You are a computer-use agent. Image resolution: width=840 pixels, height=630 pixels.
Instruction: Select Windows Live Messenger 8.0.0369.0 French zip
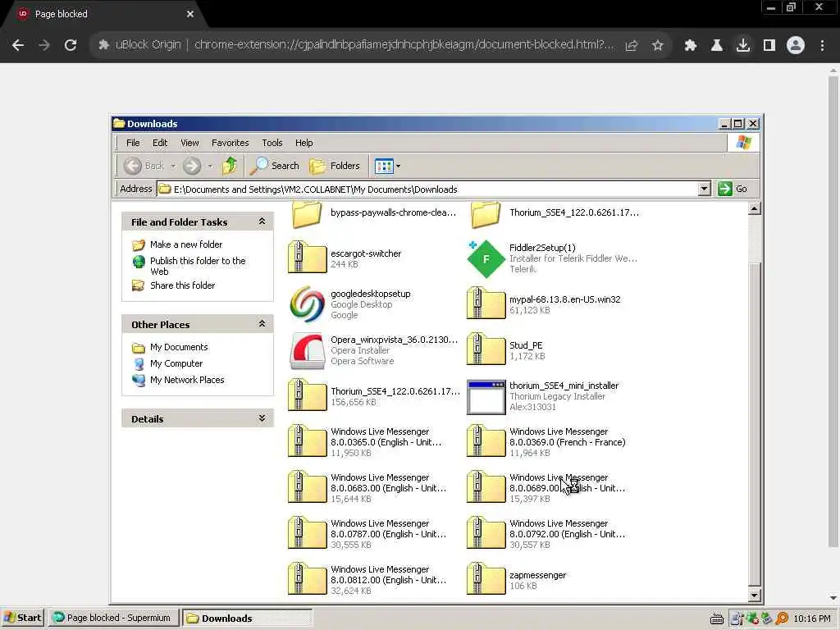(x=486, y=441)
